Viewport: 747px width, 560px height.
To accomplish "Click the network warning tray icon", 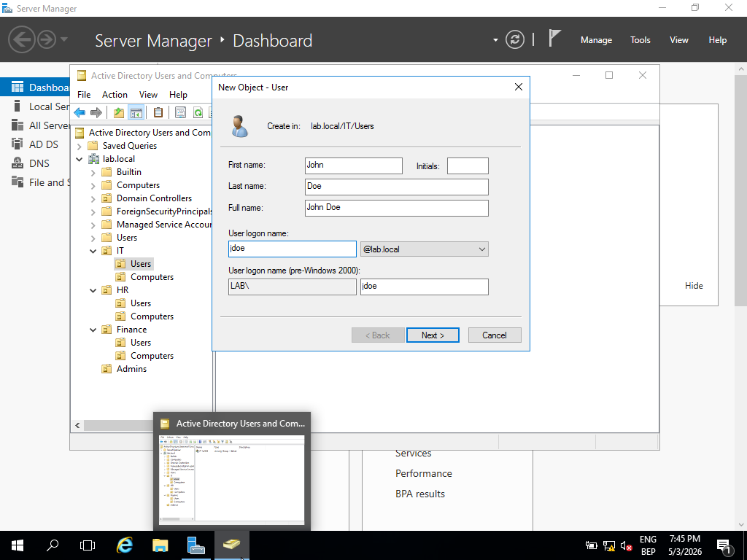I will (x=609, y=545).
